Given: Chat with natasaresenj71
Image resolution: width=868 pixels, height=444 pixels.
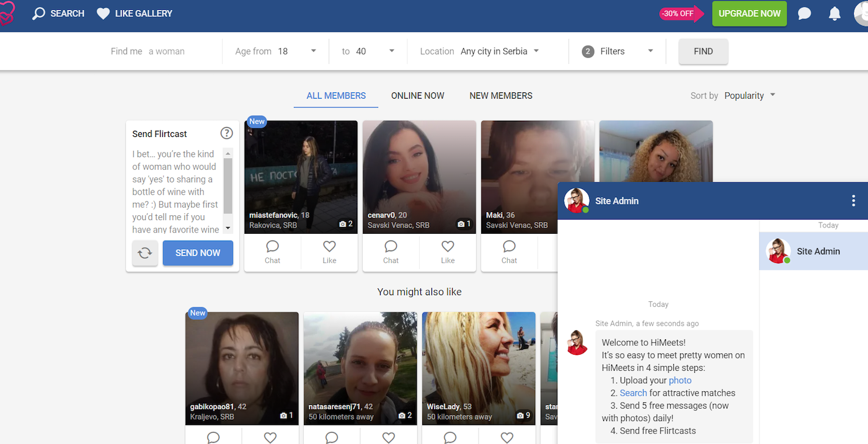Looking at the screenshot, I should (x=332, y=437).
